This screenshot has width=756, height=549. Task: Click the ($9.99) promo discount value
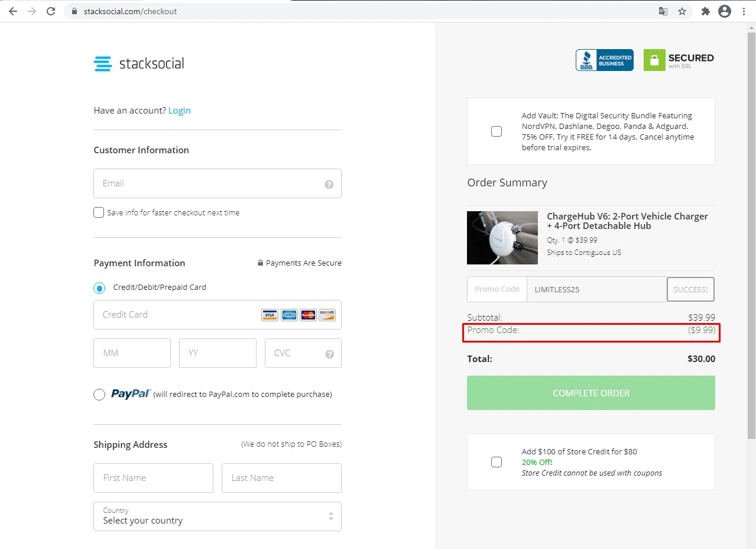tap(702, 330)
